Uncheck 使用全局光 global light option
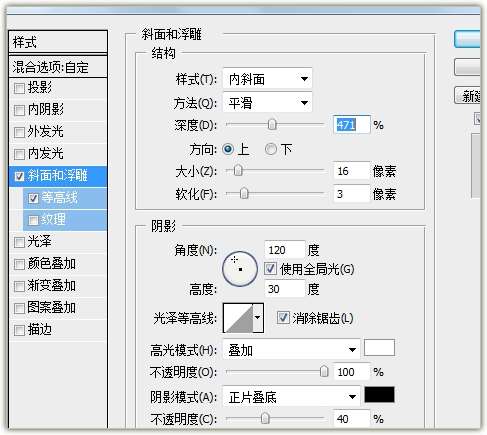This screenshot has width=487, height=435. coord(270,269)
